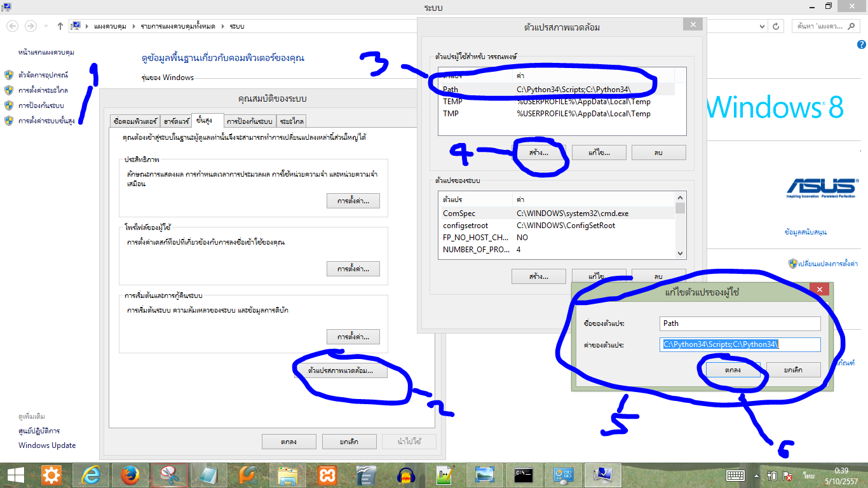Select the Path user variable row
This screenshot has height=488, width=868.
[558, 90]
